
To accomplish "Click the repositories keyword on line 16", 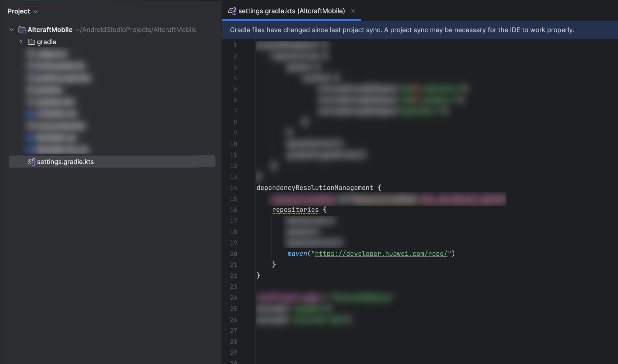I will click(295, 210).
